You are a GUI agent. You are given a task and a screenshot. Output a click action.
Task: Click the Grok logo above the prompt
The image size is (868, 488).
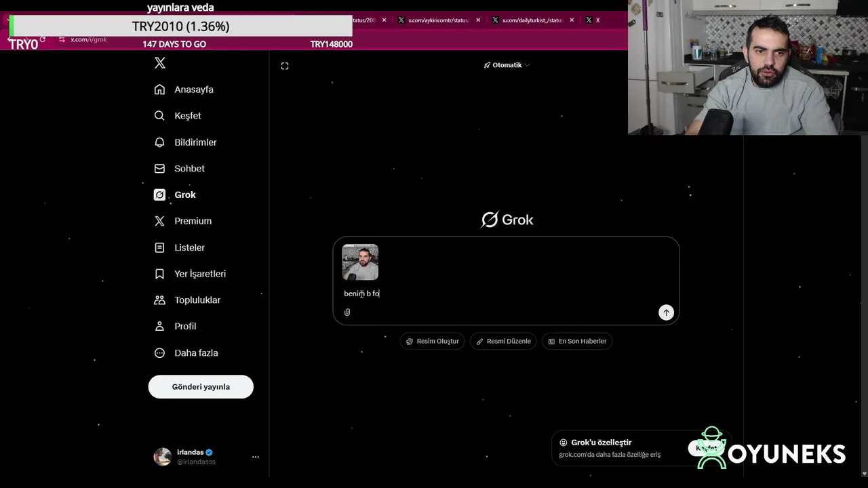[x=507, y=220]
